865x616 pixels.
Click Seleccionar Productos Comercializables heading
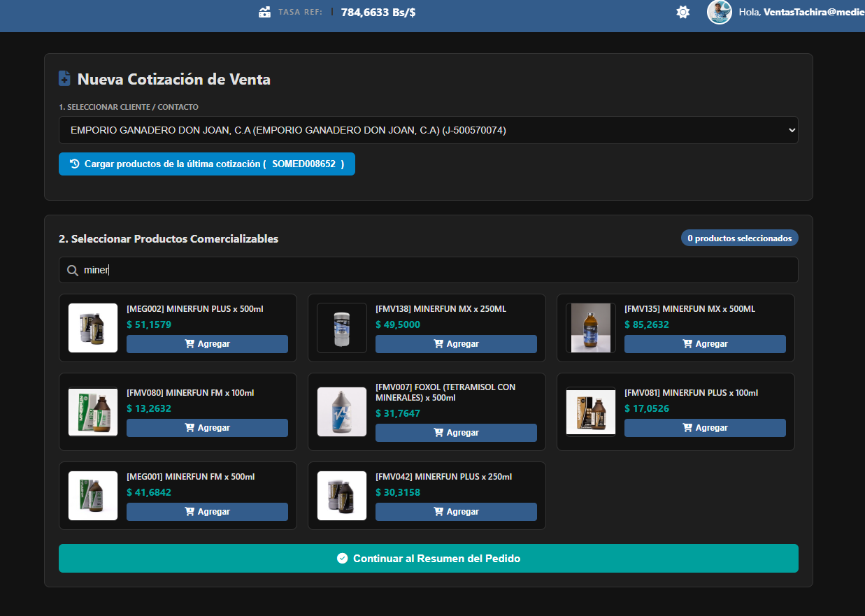169,239
